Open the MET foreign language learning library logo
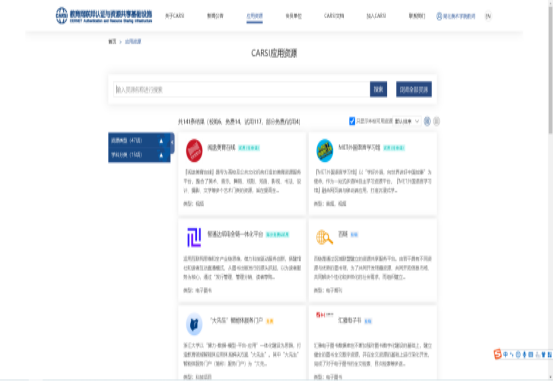 pyautogui.click(x=324, y=151)
